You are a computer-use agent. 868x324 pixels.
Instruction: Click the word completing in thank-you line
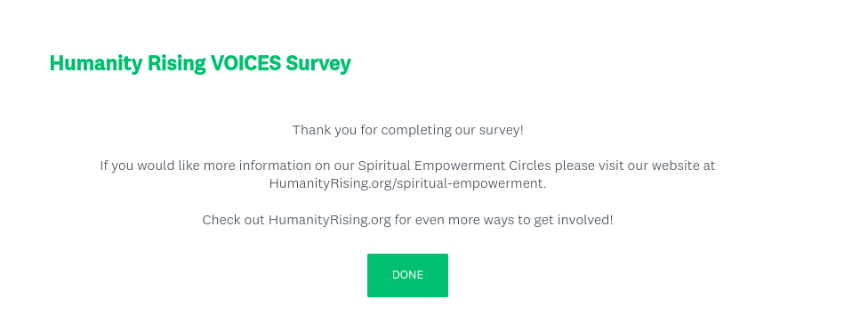[416, 131]
